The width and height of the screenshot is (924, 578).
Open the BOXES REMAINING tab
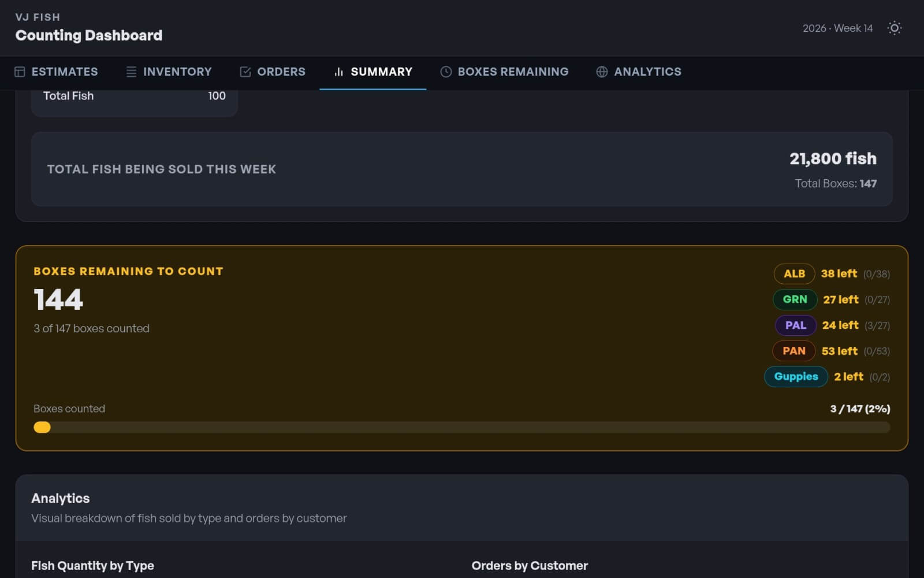coord(513,72)
